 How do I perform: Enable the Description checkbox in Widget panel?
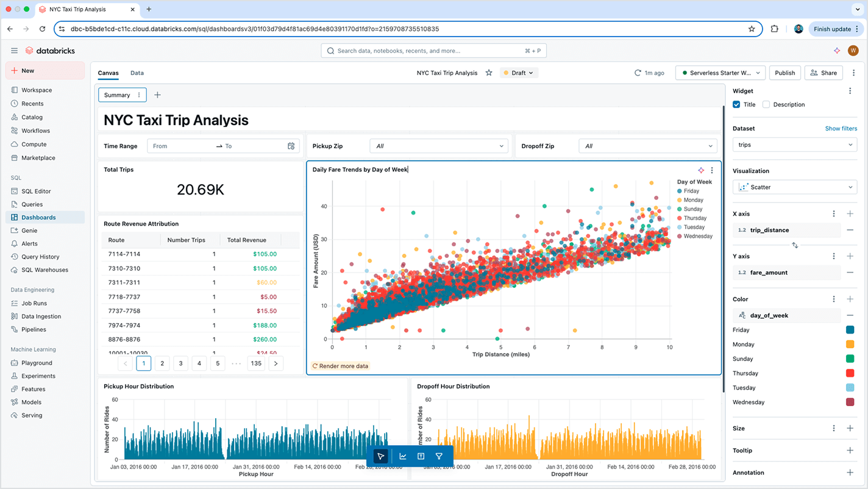(767, 104)
